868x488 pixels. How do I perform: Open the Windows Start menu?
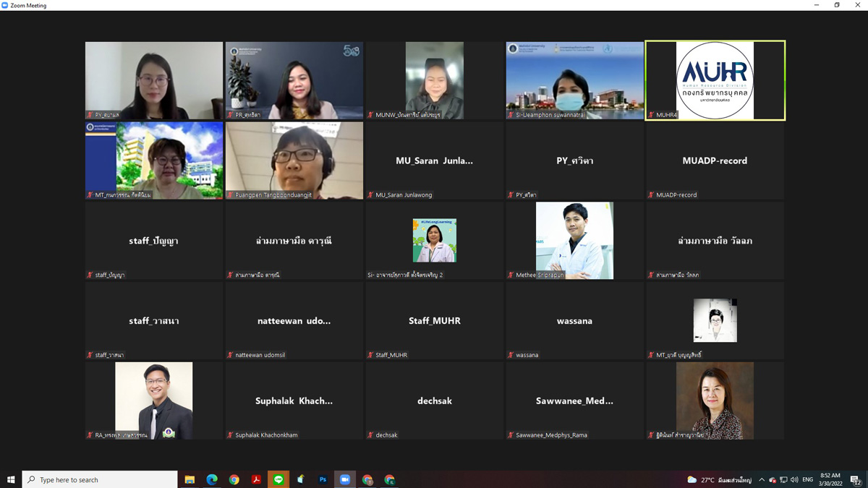click(11, 480)
